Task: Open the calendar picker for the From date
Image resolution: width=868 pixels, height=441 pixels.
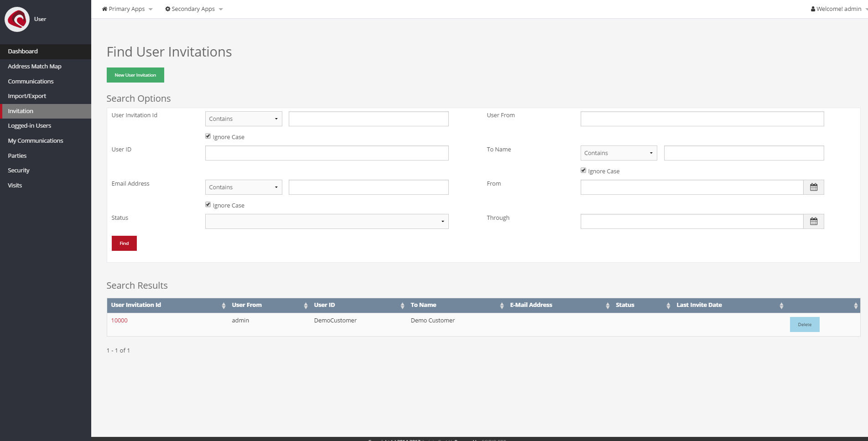Action: [814, 187]
